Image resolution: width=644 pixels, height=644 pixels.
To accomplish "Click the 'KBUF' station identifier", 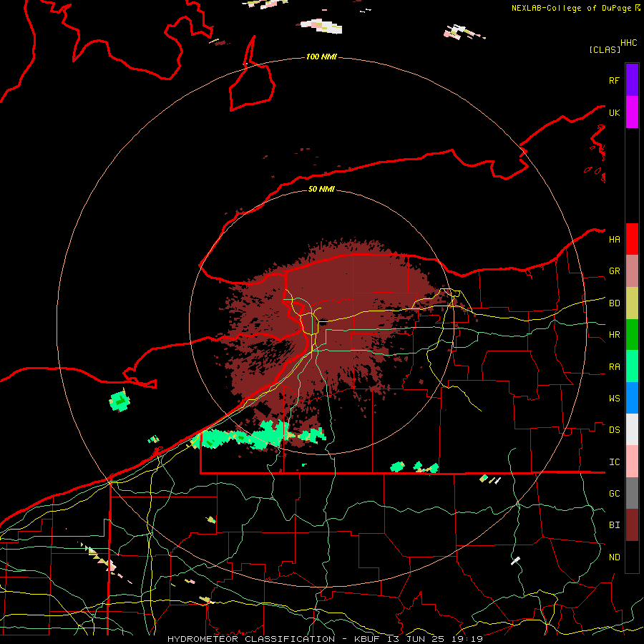I will pyautogui.click(x=367, y=639).
